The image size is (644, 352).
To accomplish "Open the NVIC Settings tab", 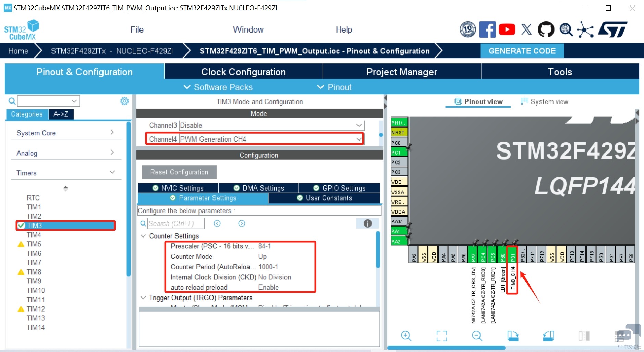I will 178,188.
